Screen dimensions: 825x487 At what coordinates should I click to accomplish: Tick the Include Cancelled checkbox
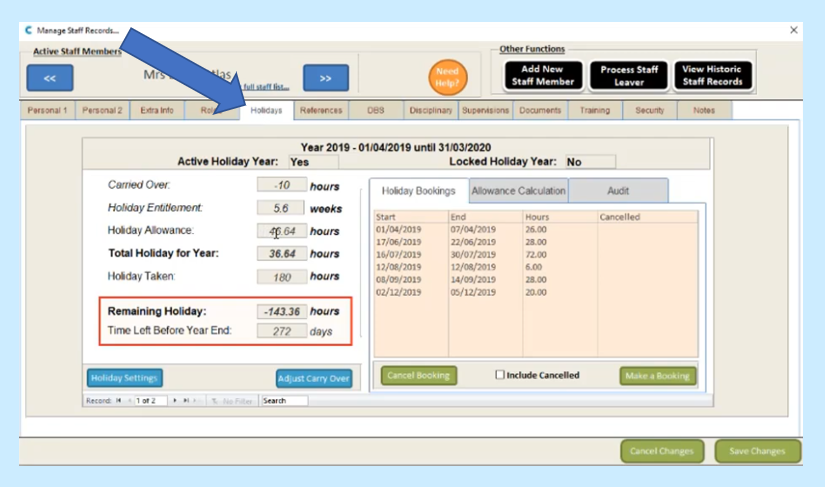click(500, 375)
